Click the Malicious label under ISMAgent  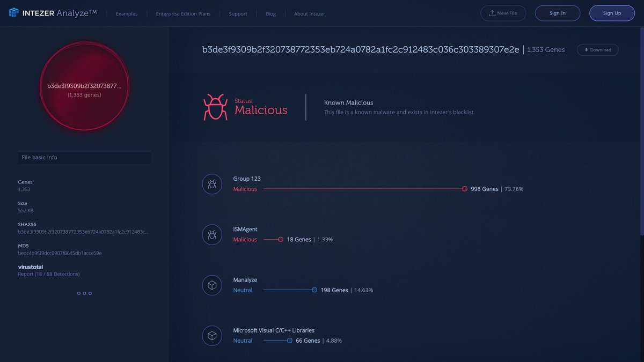tap(245, 239)
